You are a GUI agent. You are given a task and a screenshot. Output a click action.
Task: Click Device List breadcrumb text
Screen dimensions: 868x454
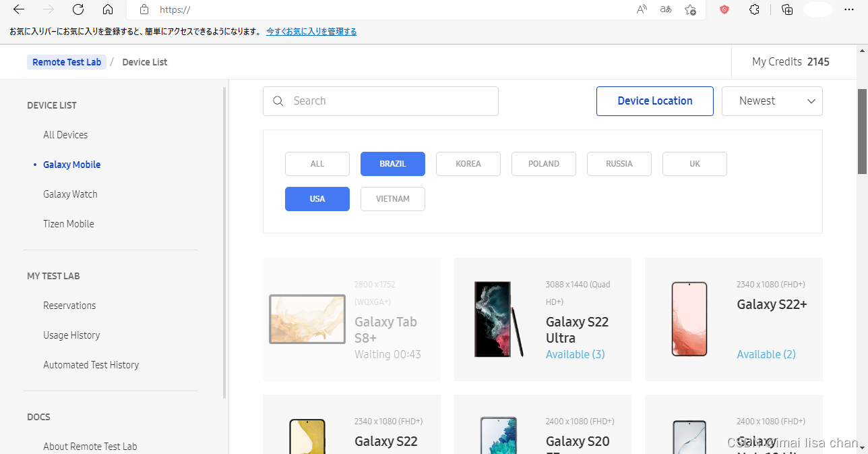point(145,62)
